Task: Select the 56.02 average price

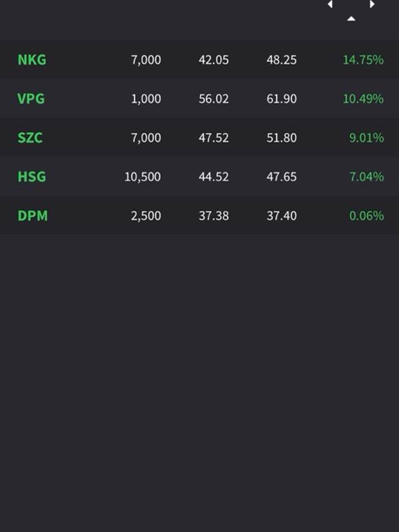Action: [x=213, y=98]
